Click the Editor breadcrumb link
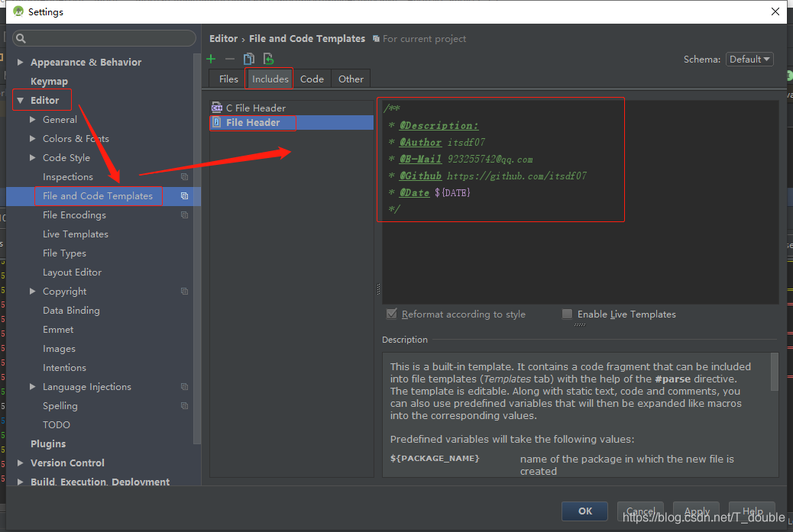Screen dimensions: 793x532 coord(224,38)
